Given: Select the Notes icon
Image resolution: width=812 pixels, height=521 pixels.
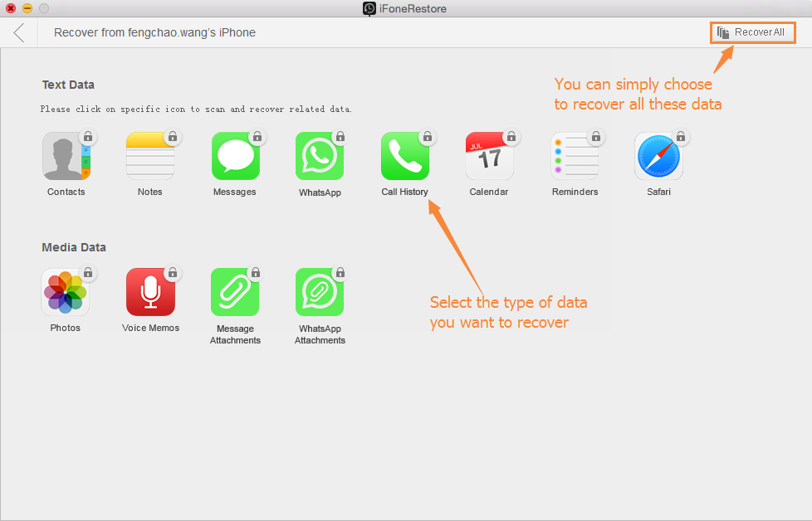Looking at the screenshot, I should [x=150, y=156].
